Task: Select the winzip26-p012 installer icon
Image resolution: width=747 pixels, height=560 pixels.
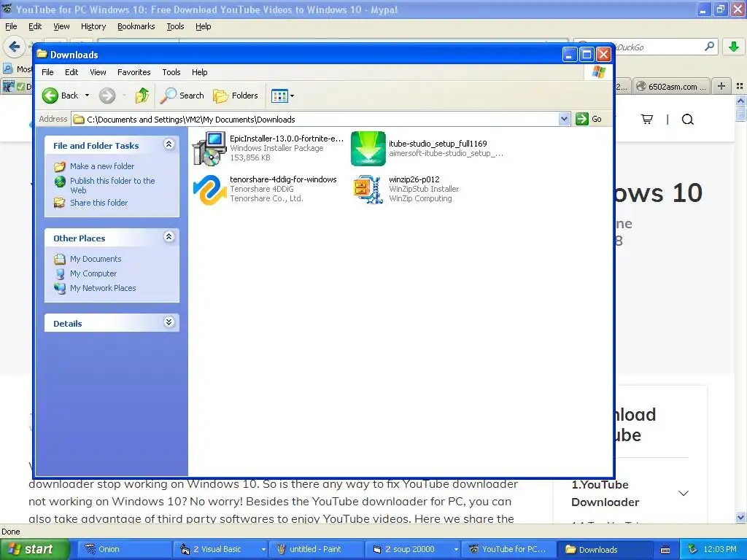Action: pos(368,190)
